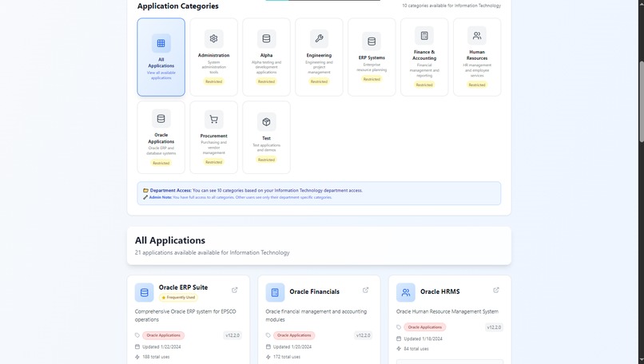
Task: Click calendar icon beside Updated 1/22/2024
Action: [x=137, y=346]
